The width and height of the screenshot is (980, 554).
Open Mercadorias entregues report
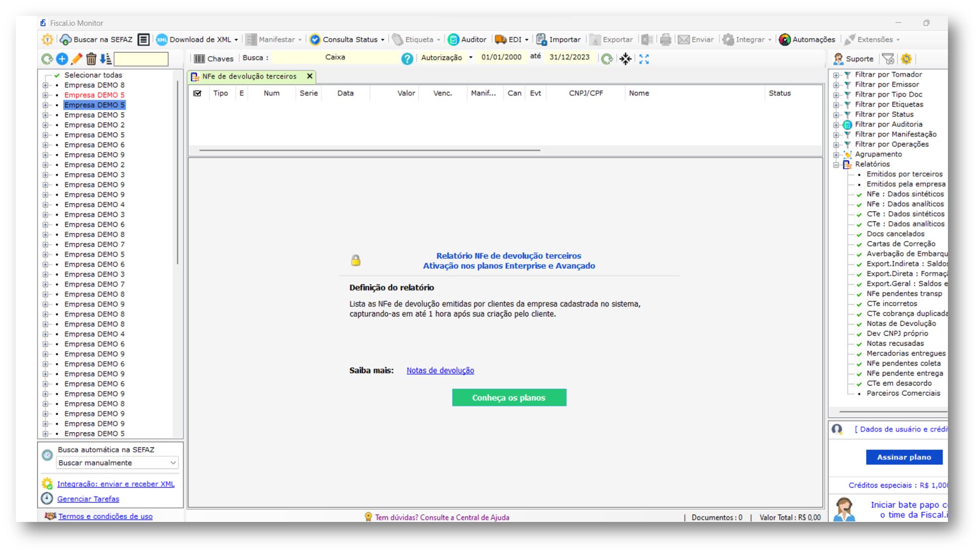pos(906,353)
